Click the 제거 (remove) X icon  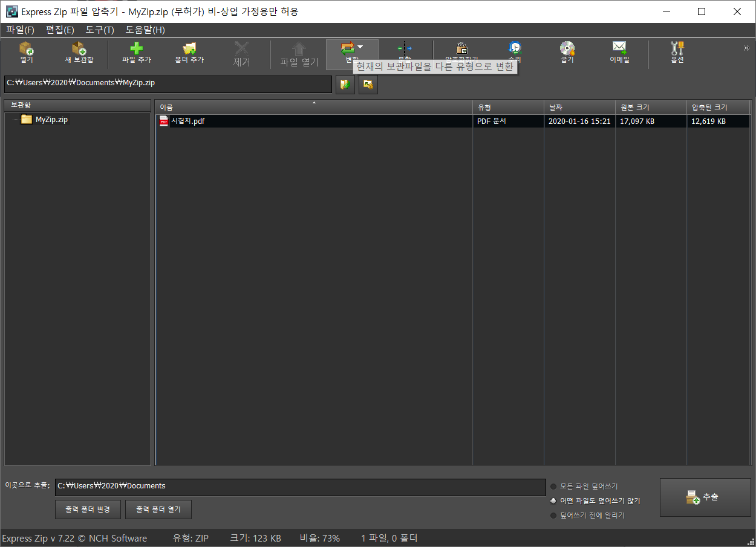[242, 48]
